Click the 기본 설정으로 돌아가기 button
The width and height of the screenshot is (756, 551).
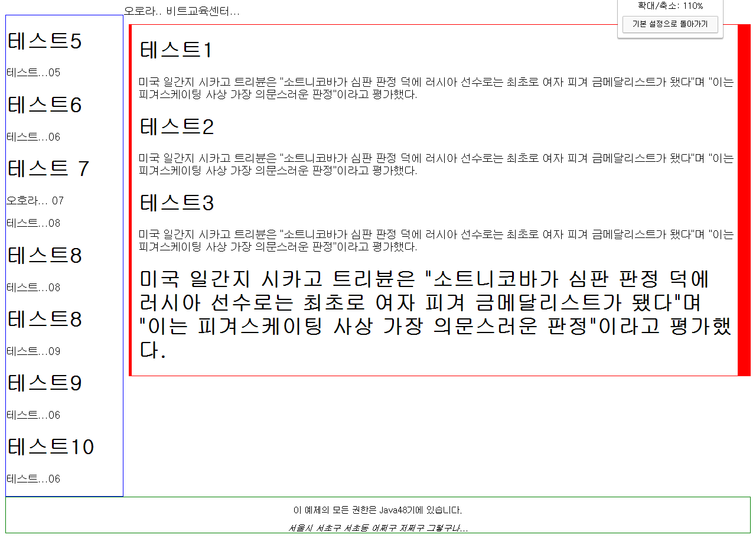[670, 24]
